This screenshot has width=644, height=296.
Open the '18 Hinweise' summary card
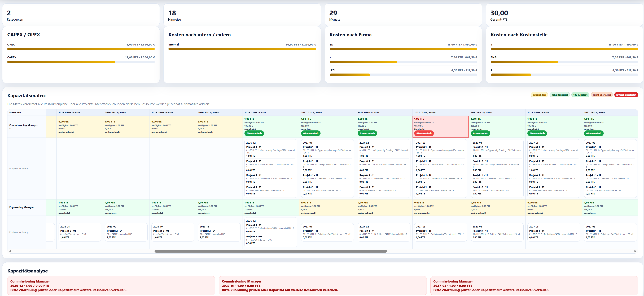tap(242, 15)
